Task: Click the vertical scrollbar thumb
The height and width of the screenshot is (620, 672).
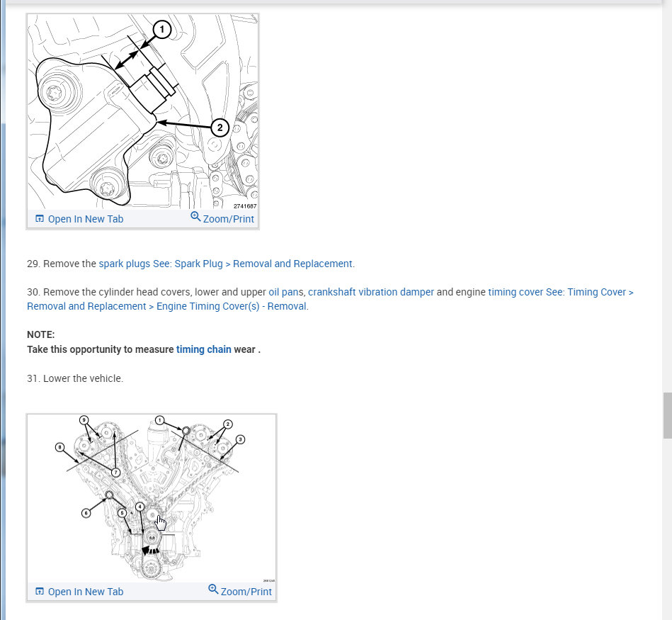Action: pos(667,415)
